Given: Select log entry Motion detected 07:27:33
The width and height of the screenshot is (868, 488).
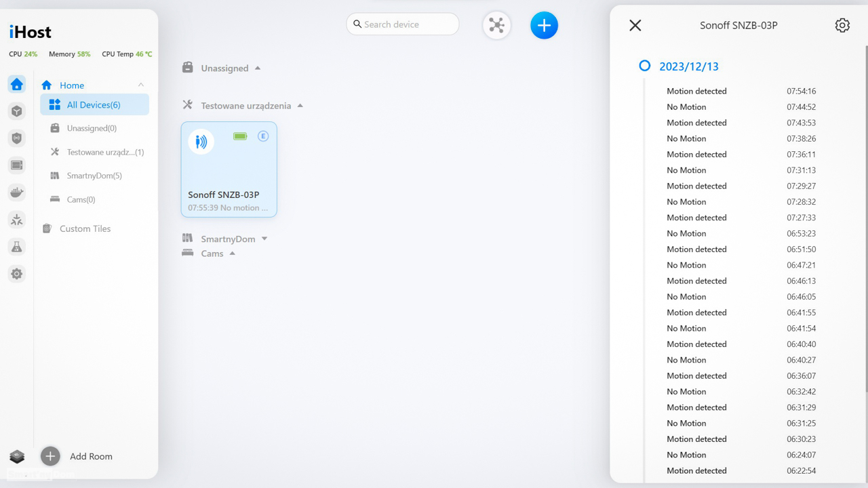Looking at the screenshot, I should click(741, 218).
